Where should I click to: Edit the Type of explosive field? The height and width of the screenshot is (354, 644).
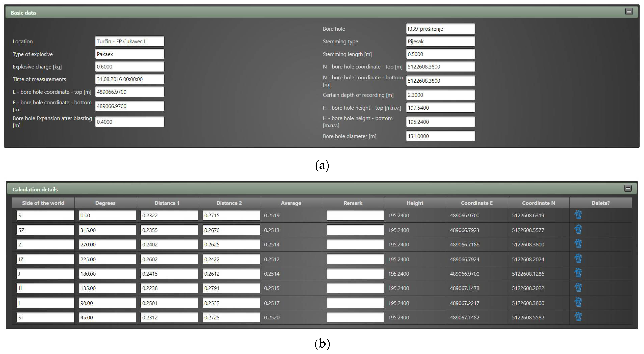click(x=129, y=54)
